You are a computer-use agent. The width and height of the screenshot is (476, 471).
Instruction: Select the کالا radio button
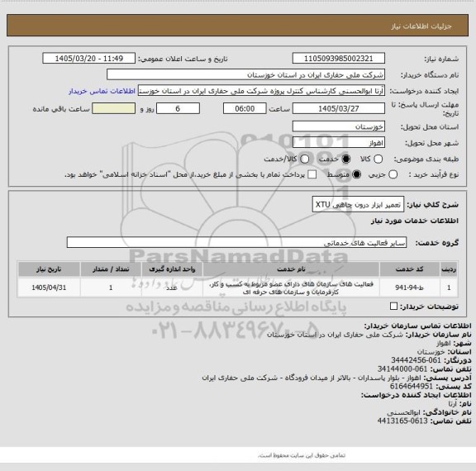(378, 159)
